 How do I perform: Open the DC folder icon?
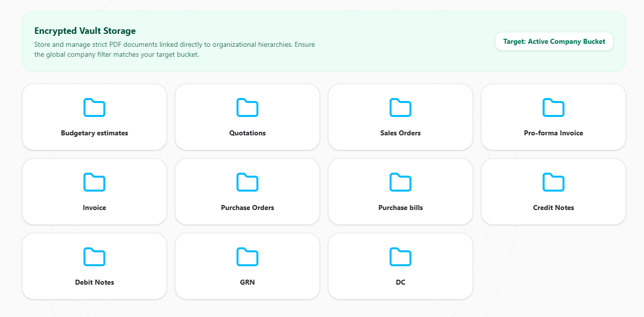tap(401, 257)
